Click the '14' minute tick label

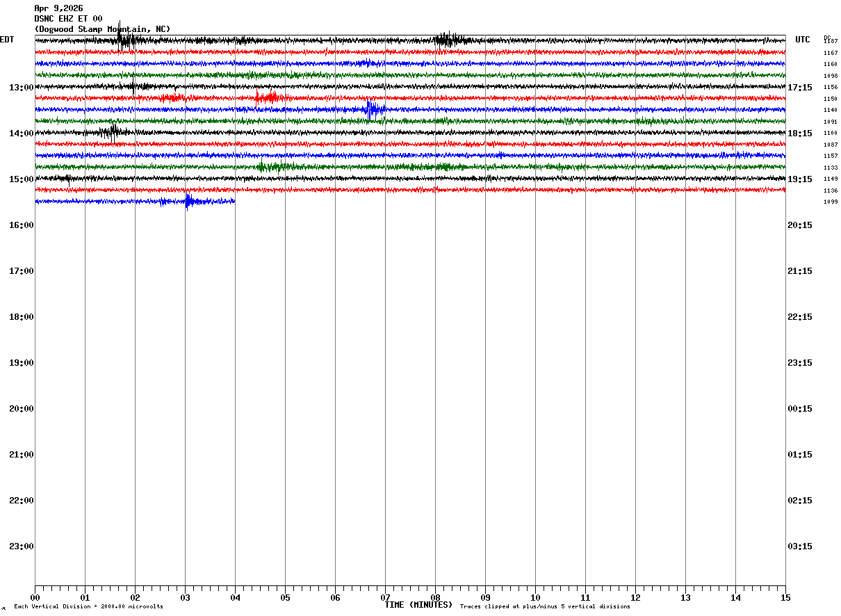pyautogui.click(x=735, y=597)
